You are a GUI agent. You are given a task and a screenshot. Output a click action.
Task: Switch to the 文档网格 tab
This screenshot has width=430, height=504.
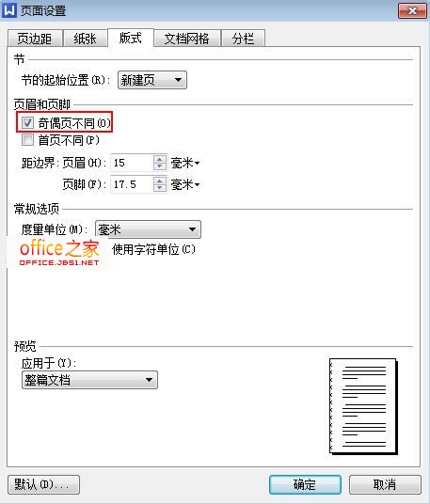point(187,39)
